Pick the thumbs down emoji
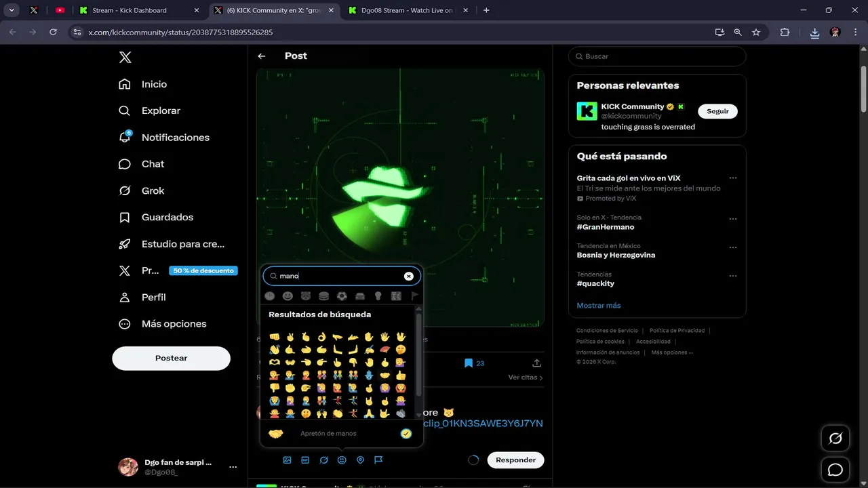 275,388
